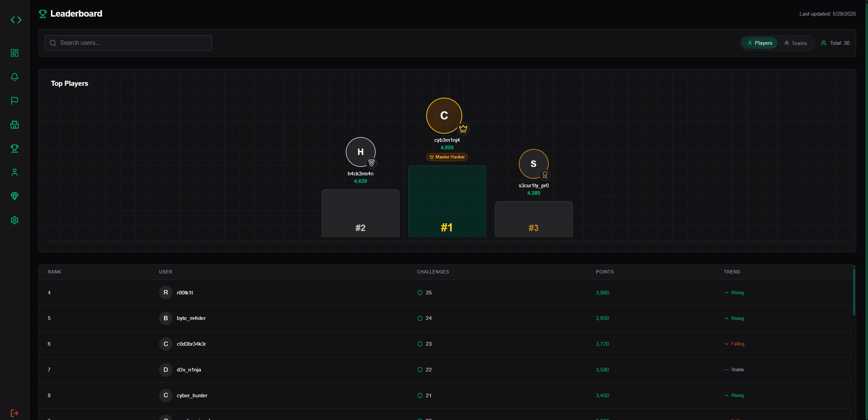Viewport: 868px width, 420px height.
Task: Click the CHALLENGES column header
Action: tap(433, 272)
